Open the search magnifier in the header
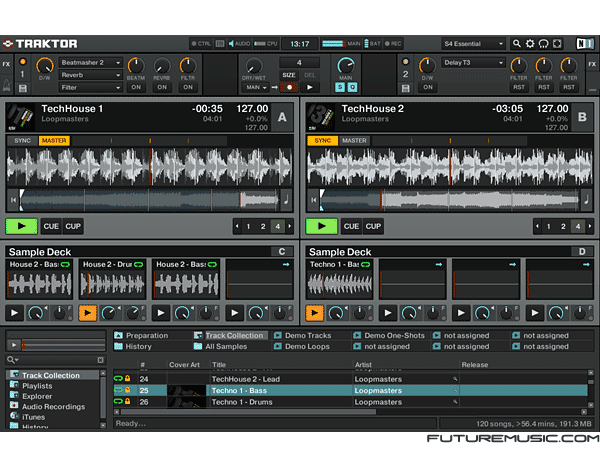The height and width of the screenshot is (470, 600). coord(517,44)
